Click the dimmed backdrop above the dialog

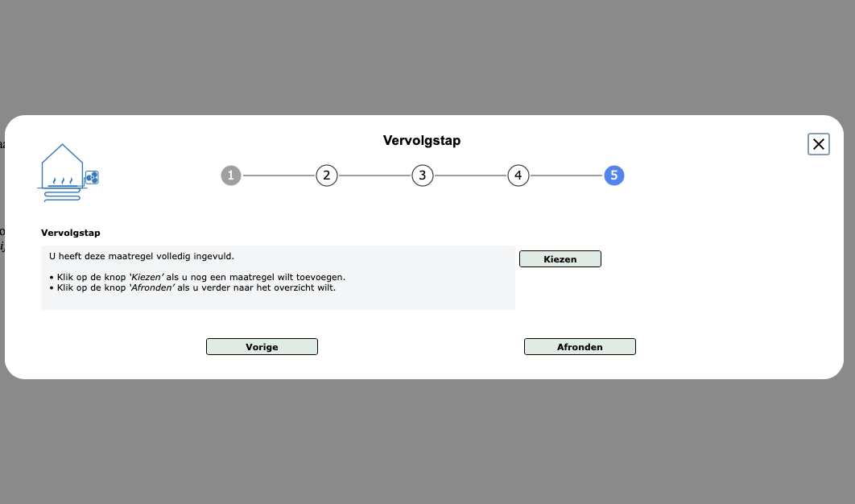pyautogui.click(x=427, y=56)
